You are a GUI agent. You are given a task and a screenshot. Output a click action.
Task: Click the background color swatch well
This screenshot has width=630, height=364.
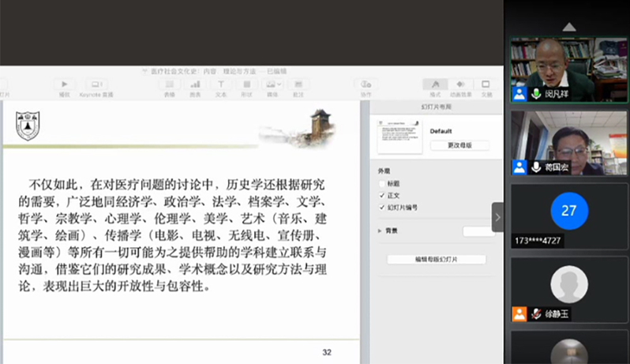tap(478, 231)
